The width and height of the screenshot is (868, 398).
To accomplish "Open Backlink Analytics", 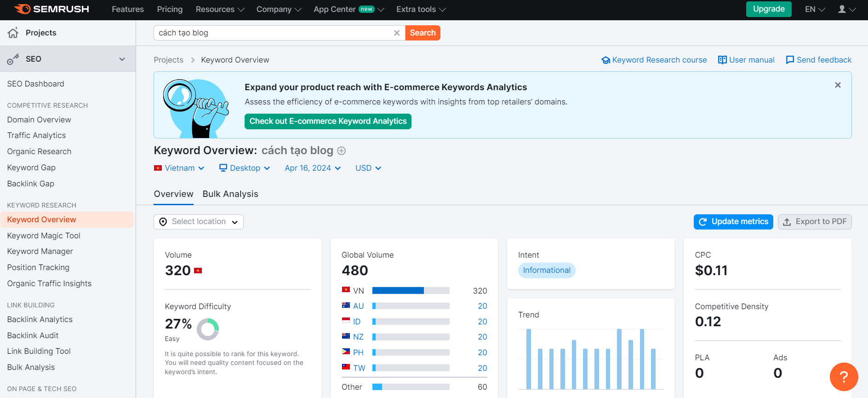I will coord(40,319).
